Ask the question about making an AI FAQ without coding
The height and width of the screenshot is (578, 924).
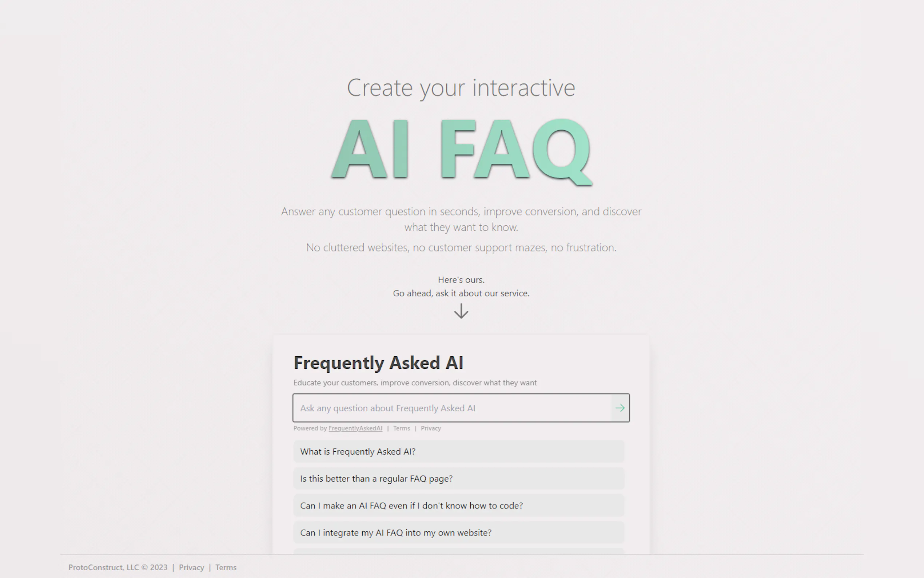[x=458, y=505]
